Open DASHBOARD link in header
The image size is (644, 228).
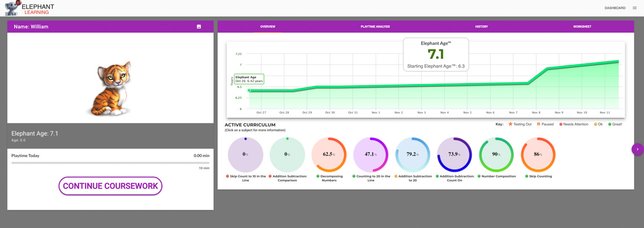tap(615, 8)
